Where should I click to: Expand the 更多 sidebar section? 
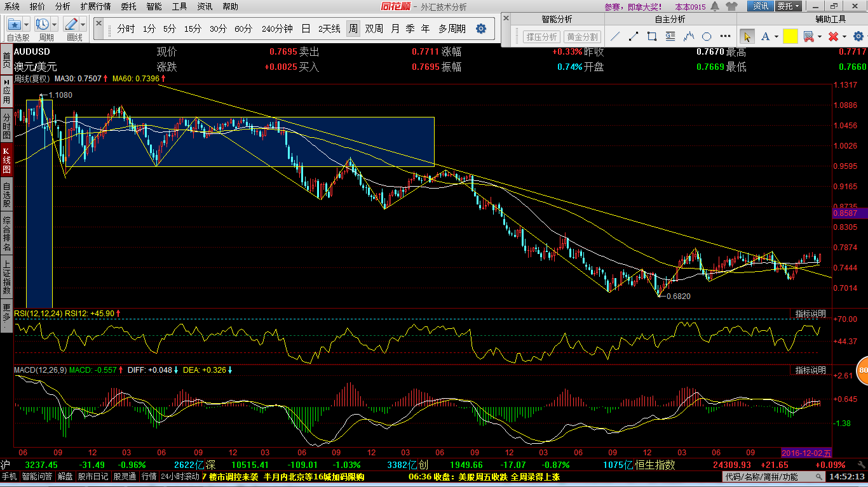point(6,315)
